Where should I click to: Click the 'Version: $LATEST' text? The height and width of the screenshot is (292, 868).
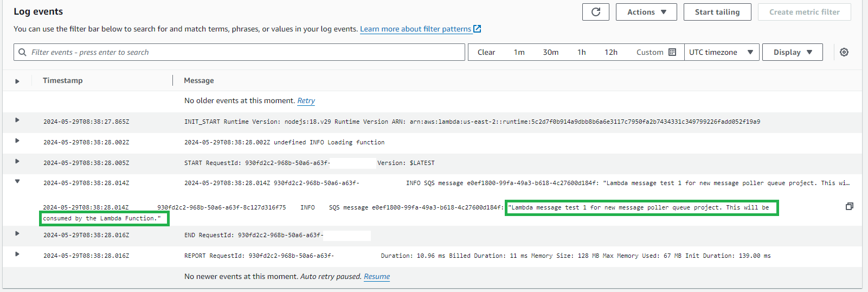[x=406, y=163]
